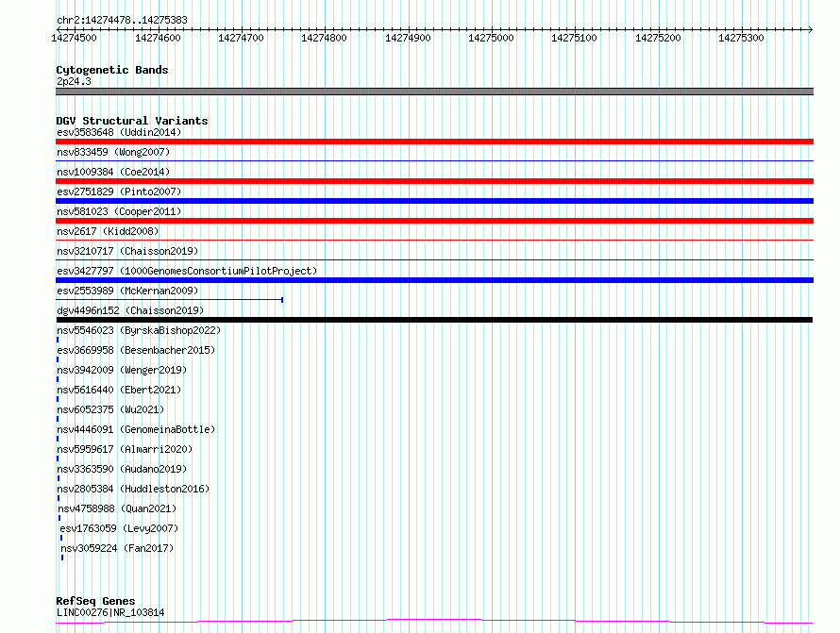
Task: Open variant esv3583648 (Uddin2014) label
Action: coord(119,132)
